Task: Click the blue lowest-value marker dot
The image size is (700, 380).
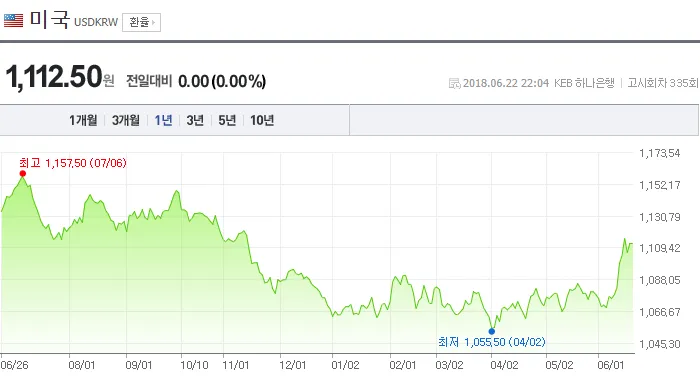Action: coord(492,331)
